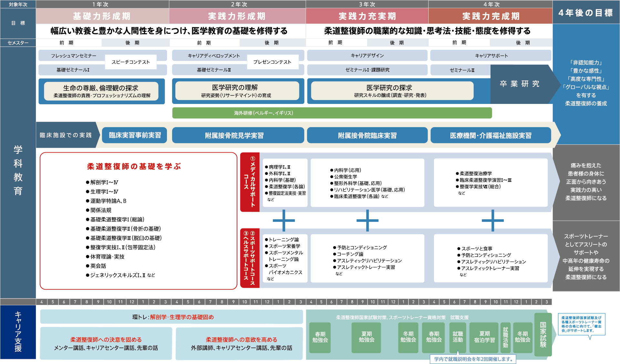Image resolution: width=620 pixels, height=364 pixels.
Task: Click 夏期勉強会 box
Action: (367, 337)
